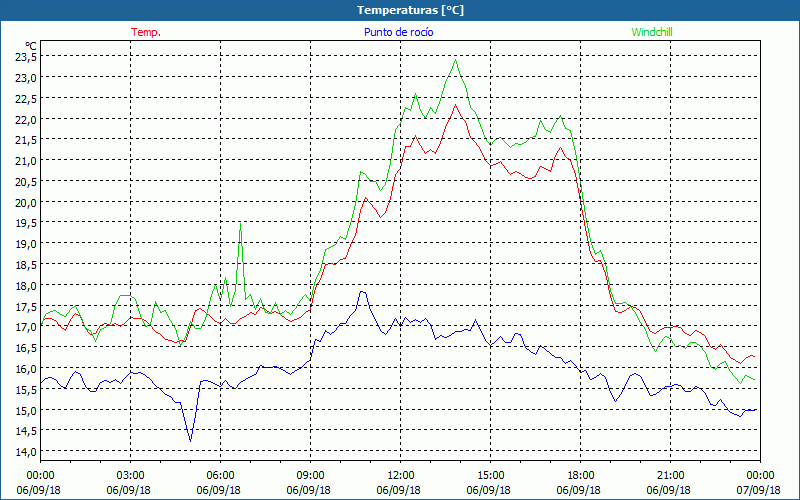Screen dimensions: 800x500
Task: Click the Temperaturas [°C] chart title
Action: pos(410,10)
